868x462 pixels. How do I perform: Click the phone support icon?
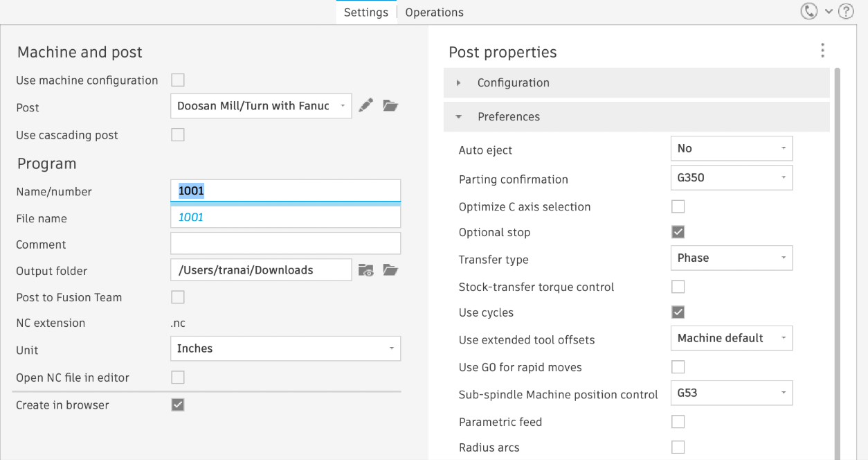[x=808, y=11]
